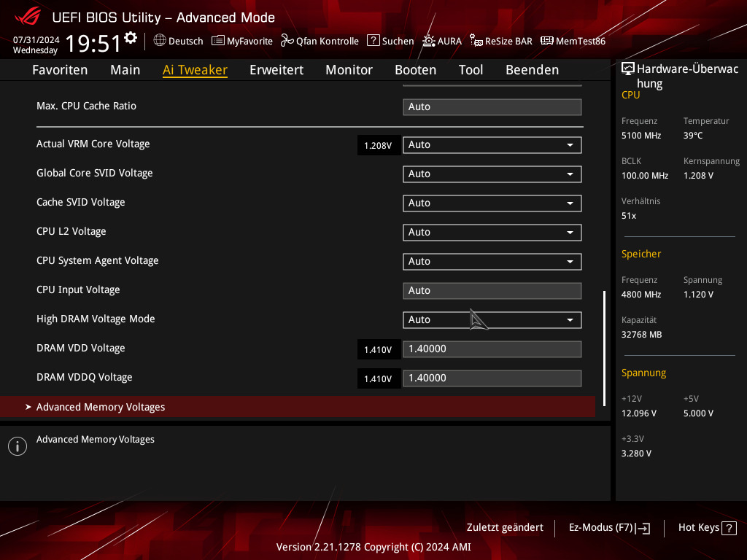Open MyFavorite list icon
This screenshot has height=560, width=747.
217,41
